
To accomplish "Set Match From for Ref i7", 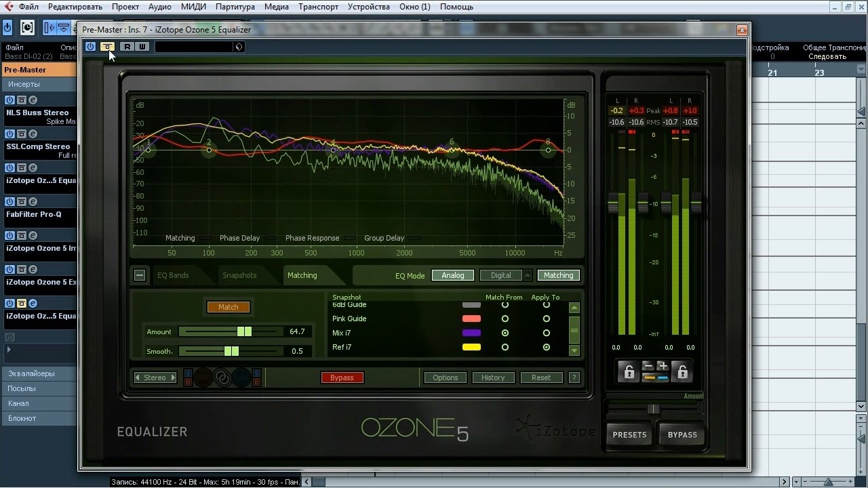I will (505, 347).
